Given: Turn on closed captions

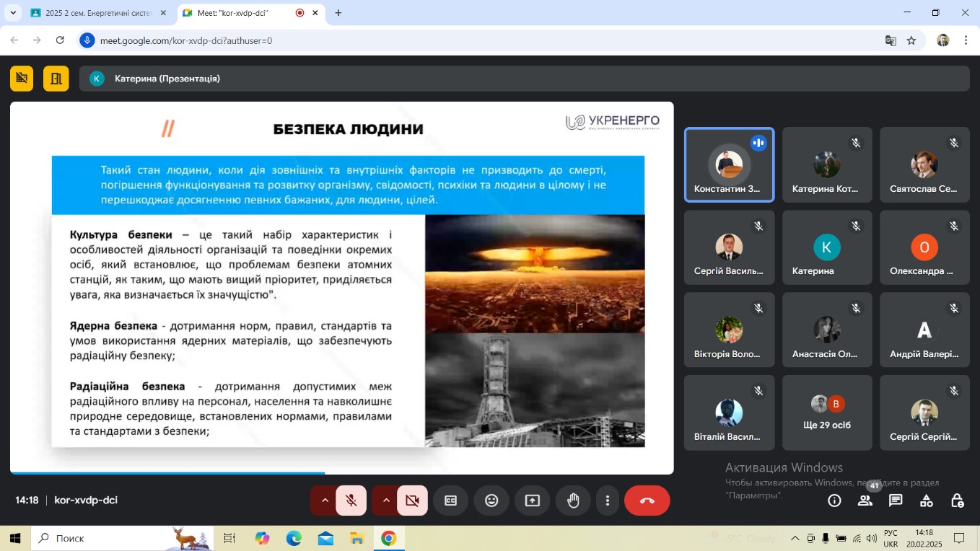Looking at the screenshot, I should coord(450,501).
